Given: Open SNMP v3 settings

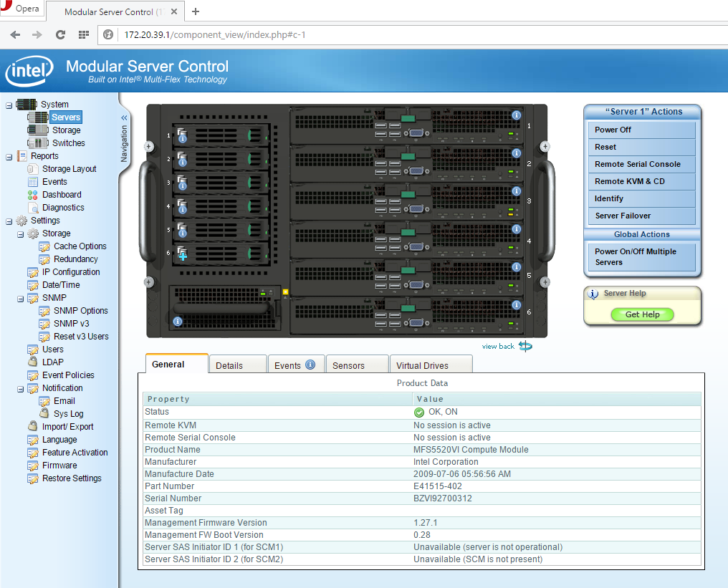Looking at the screenshot, I should click(x=71, y=324).
